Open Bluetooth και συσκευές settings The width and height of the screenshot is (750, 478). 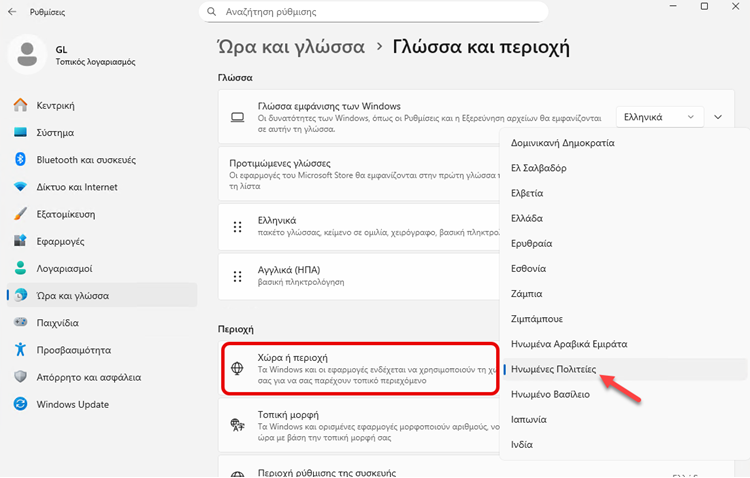coord(86,159)
